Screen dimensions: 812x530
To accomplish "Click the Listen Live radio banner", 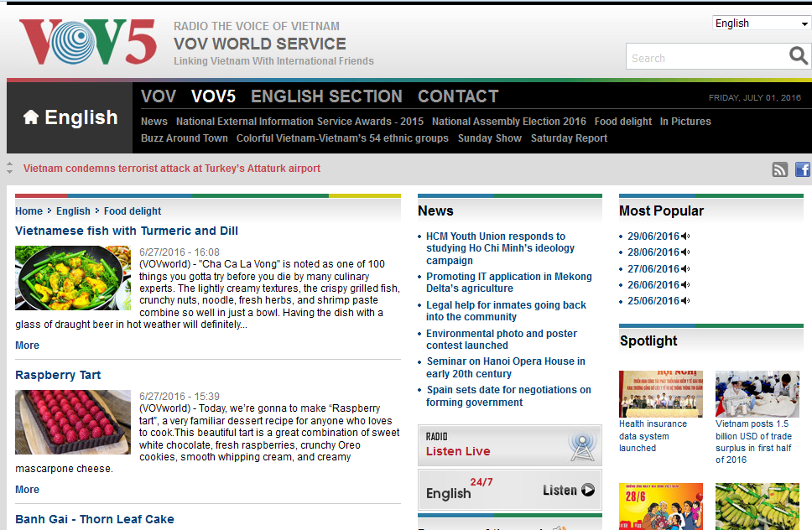I will [509, 445].
